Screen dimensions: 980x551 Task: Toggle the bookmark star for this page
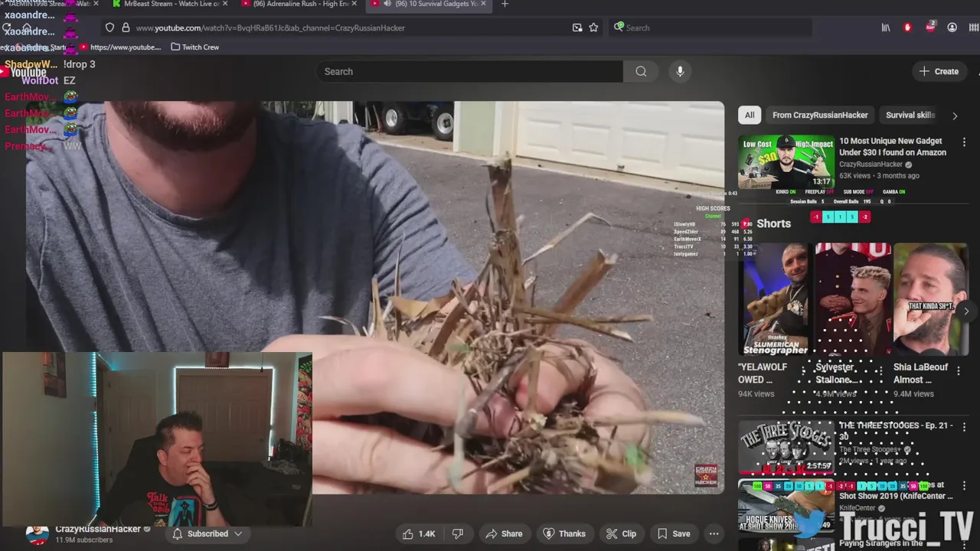(x=593, y=28)
